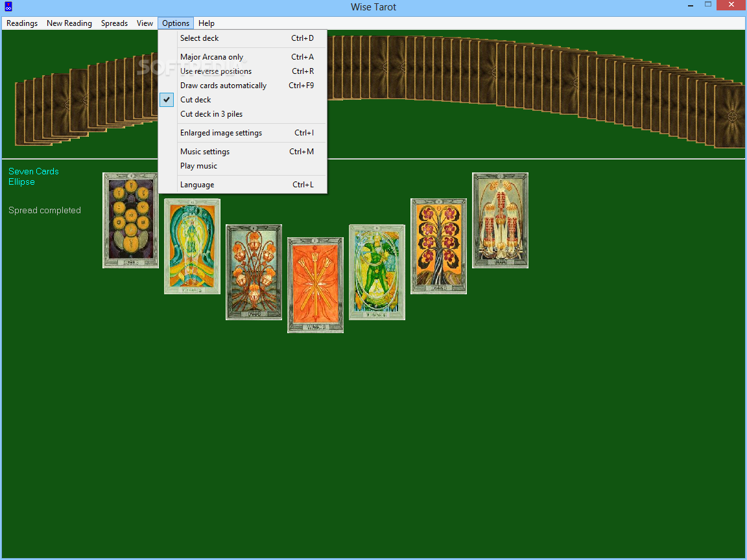This screenshot has width=747, height=560.
Task: Click the sixth card with flowering tree
Action: [438, 246]
